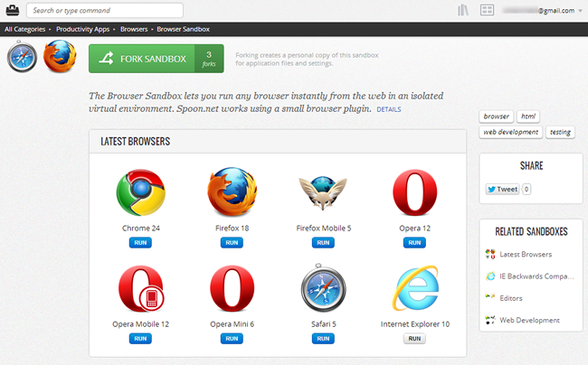
Task: Open Latest Browsers related sandbox
Action: click(x=526, y=254)
